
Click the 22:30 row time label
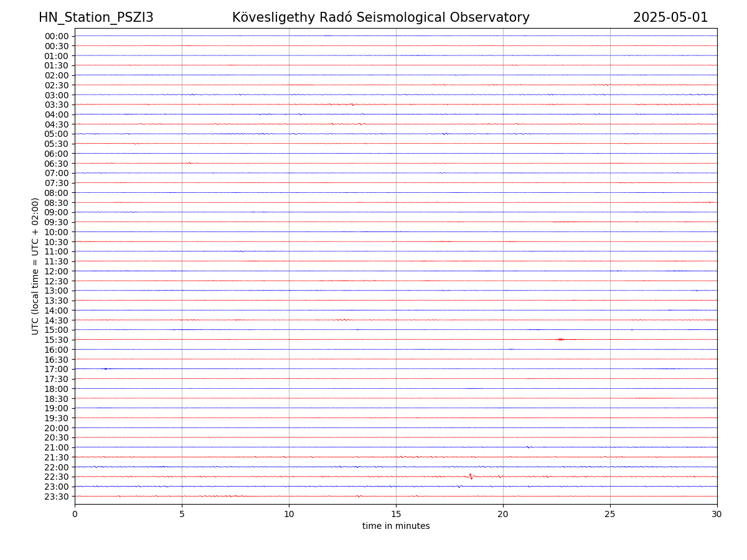pyautogui.click(x=56, y=477)
